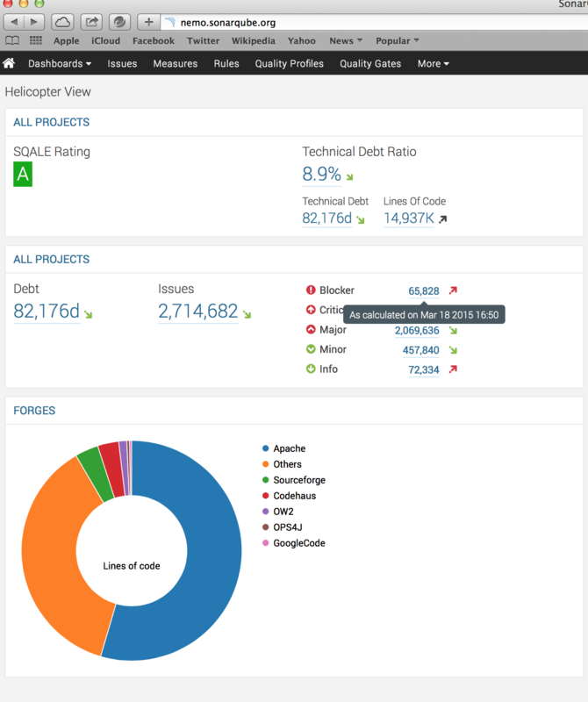Click the green SQALE rating A badge
588x702 pixels.
(x=23, y=174)
